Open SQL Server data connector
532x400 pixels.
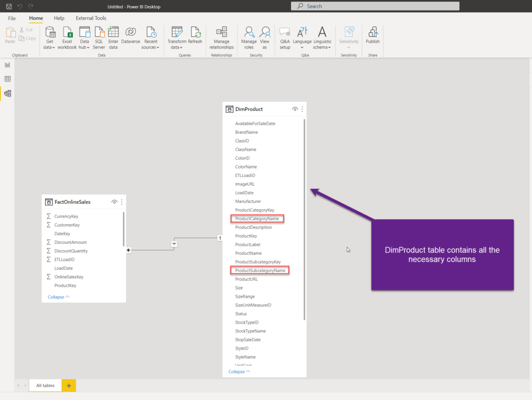coord(99,38)
